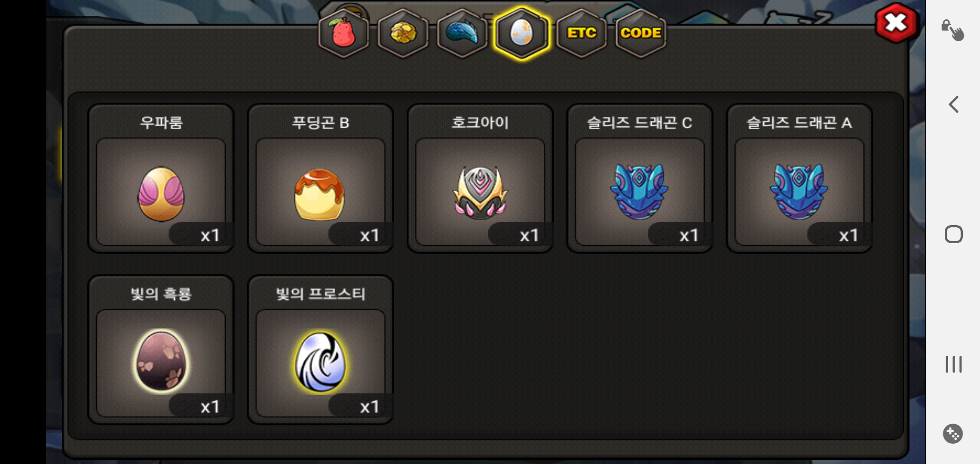Toggle the touch lock icon
980x464 pixels.
click(952, 30)
